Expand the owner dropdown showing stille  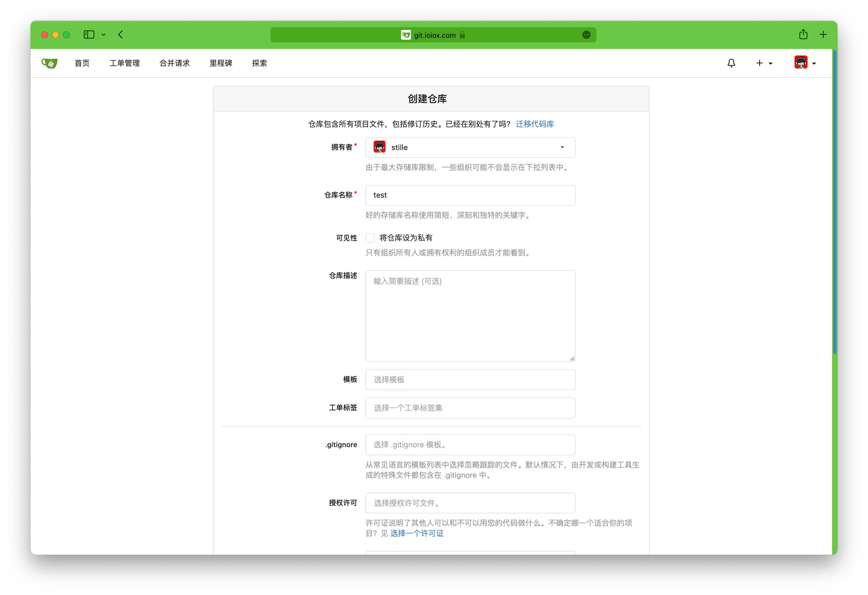point(470,147)
